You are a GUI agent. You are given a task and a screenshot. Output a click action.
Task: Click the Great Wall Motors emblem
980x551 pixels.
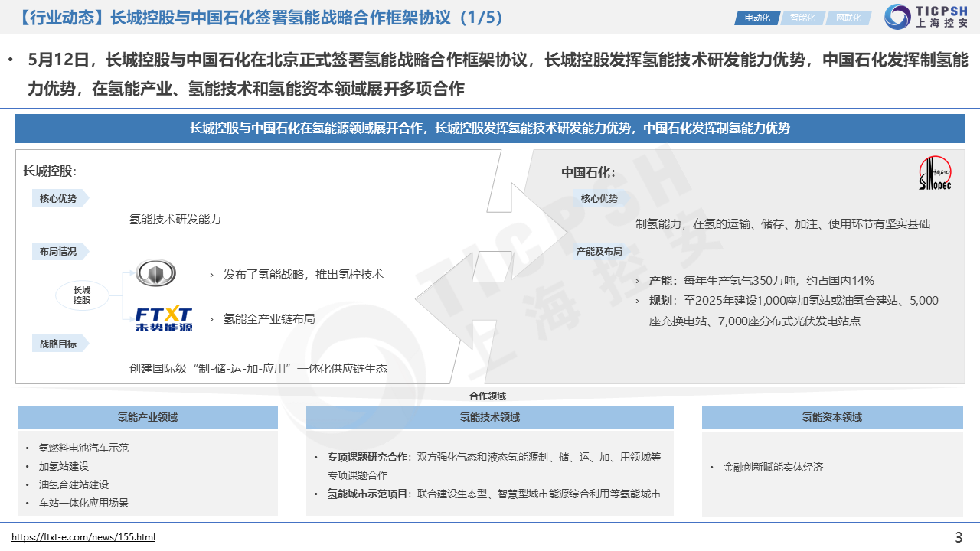point(156,273)
